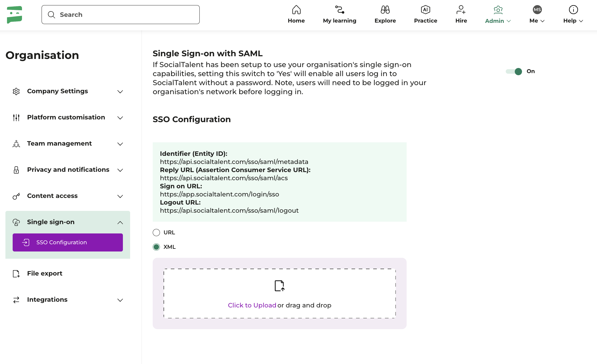Open Explore label

385,21
